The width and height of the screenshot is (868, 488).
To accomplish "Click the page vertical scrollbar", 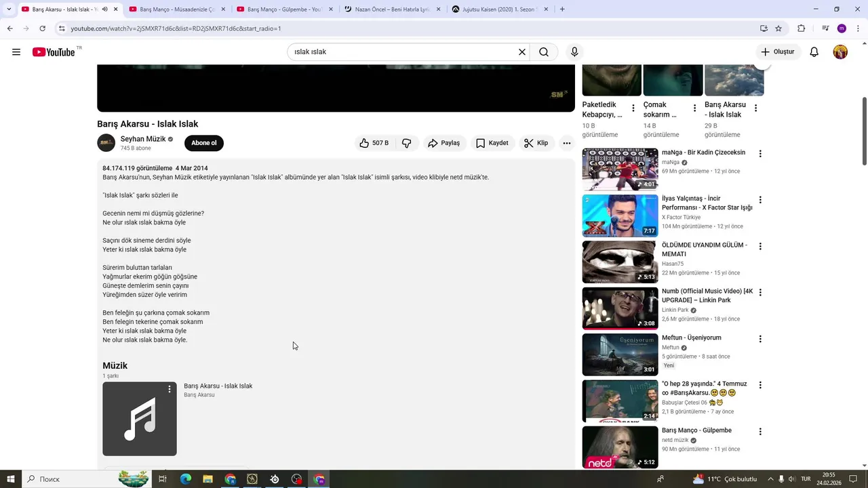I will click(x=864, y=131).
